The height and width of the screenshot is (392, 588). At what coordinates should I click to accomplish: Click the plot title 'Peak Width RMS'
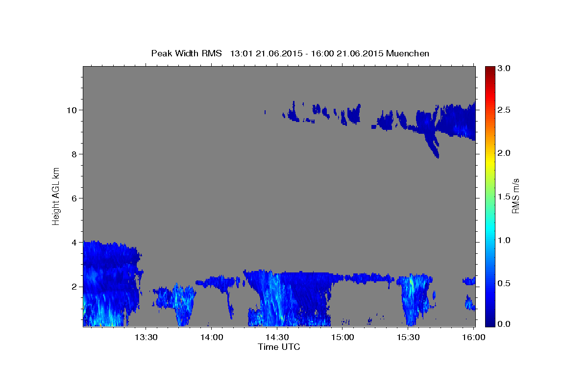[x=186, y=53]
